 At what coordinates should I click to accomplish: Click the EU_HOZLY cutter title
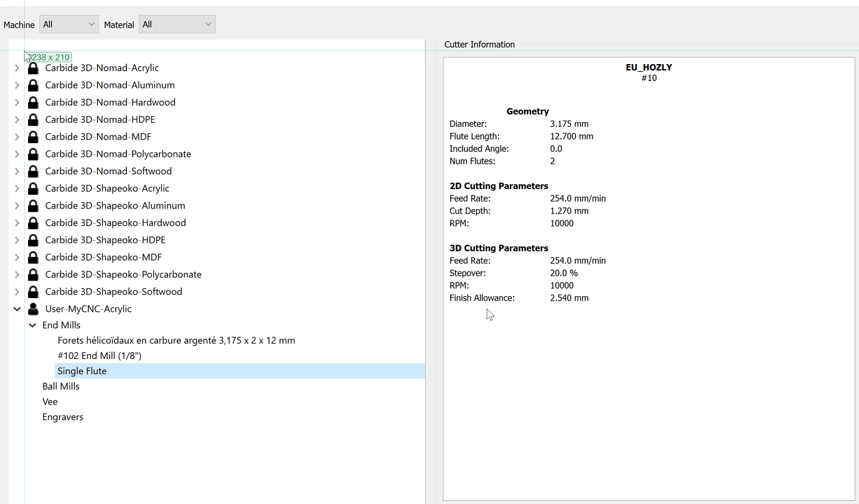[649, 67]
